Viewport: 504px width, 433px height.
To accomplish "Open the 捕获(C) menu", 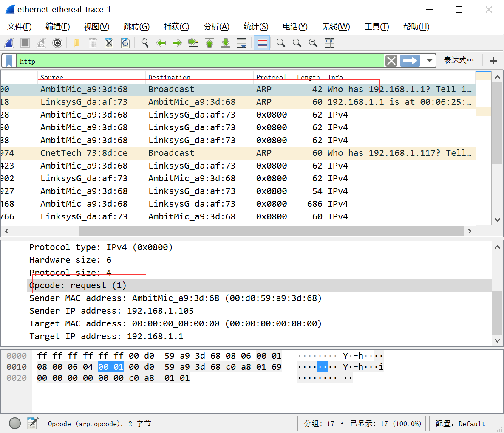I will coord(176,27).
